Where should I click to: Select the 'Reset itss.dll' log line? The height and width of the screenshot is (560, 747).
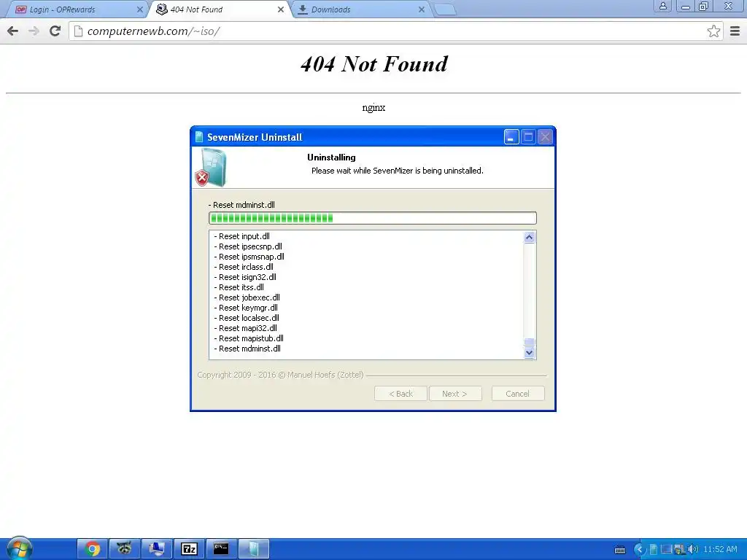point(239,287)
